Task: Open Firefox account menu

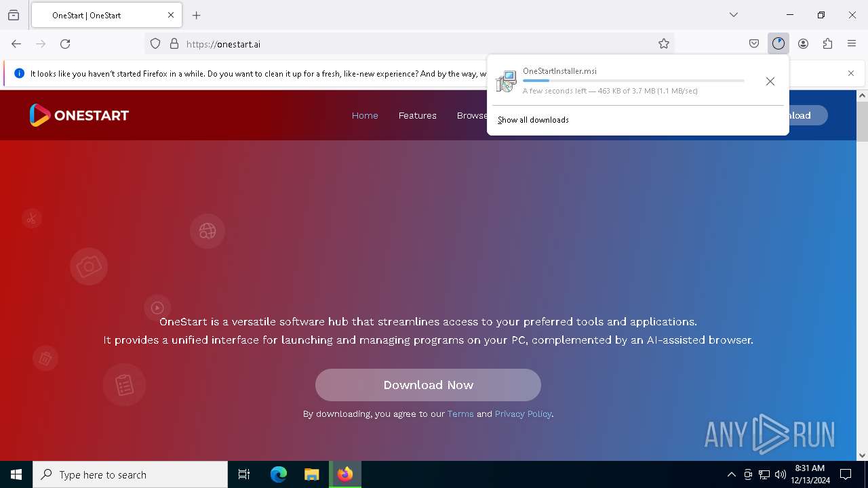Action: click(x=803, y=44)
